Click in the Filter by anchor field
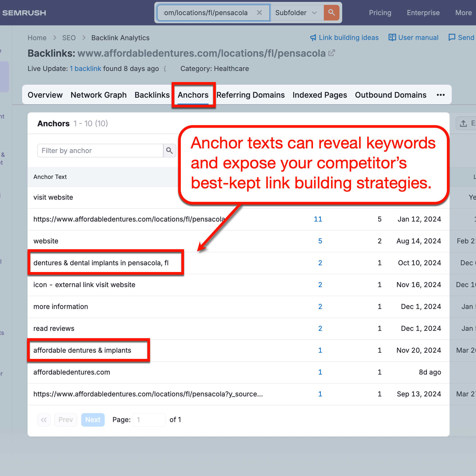 tap(100, 151)
